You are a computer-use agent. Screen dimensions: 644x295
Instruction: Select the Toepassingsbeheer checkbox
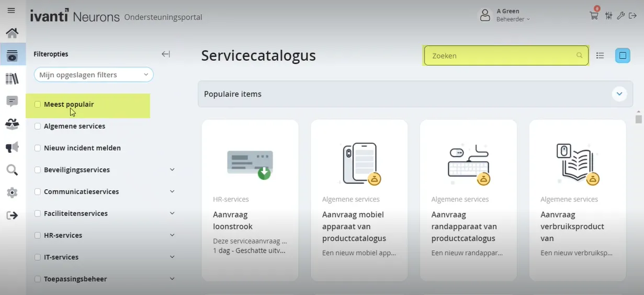[38, 279]
